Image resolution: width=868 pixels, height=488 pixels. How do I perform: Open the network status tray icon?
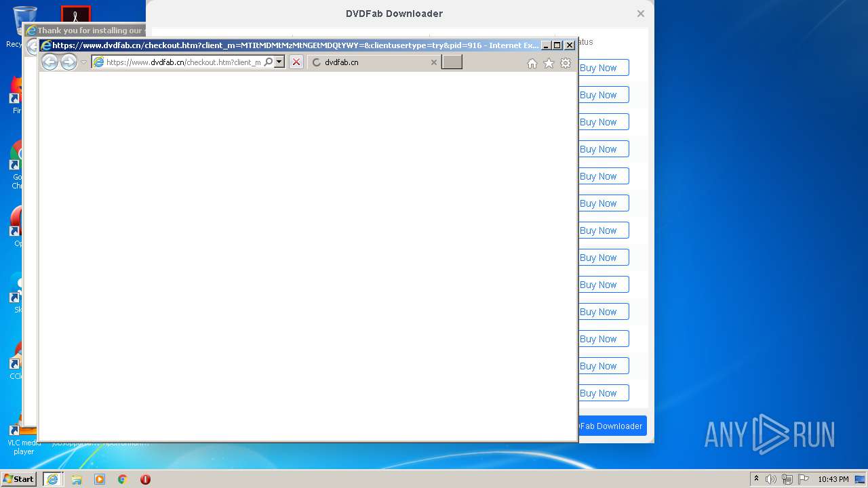[x=787, y=479]
